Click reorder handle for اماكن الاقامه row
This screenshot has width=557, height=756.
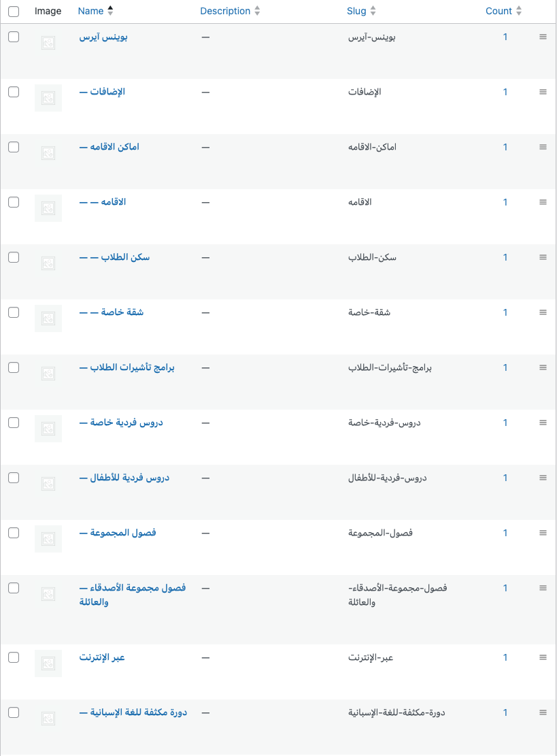543,147
